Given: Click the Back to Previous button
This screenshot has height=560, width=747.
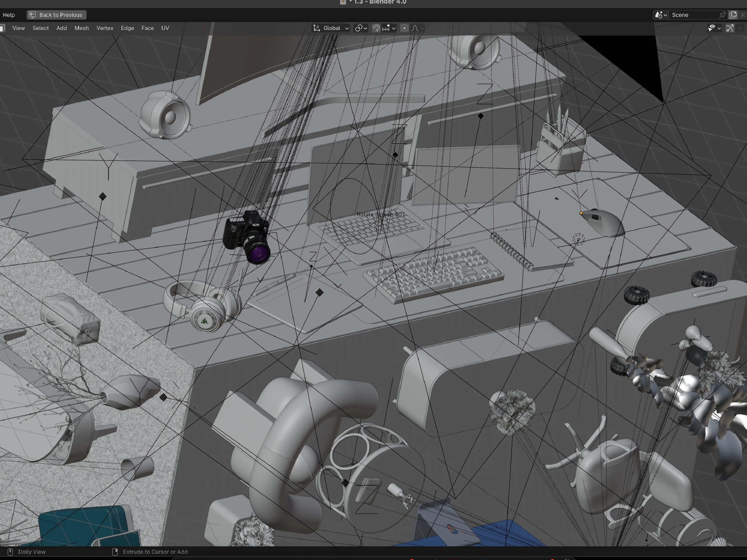Looking at the screenshot, I should [57, 15].
